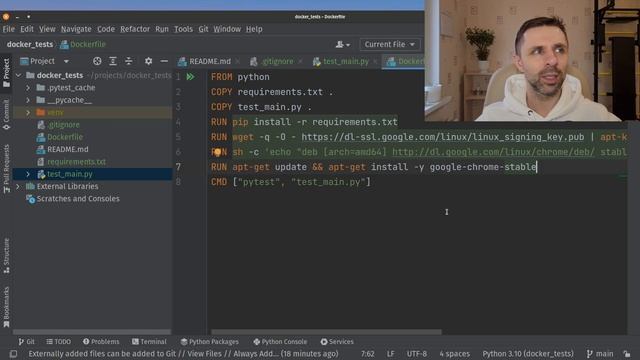Click Dockerfile breadcrumb in navigation bar

83,44
